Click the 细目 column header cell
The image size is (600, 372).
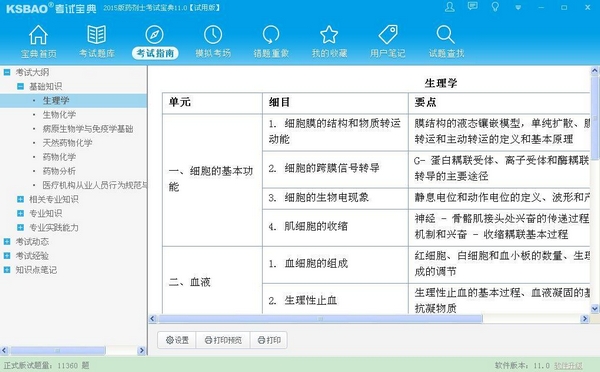point(335,103)
